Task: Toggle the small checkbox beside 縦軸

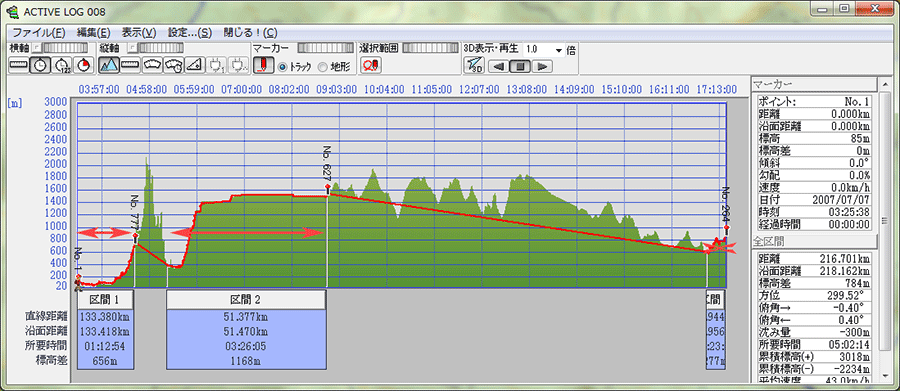Action: point(133,47)
